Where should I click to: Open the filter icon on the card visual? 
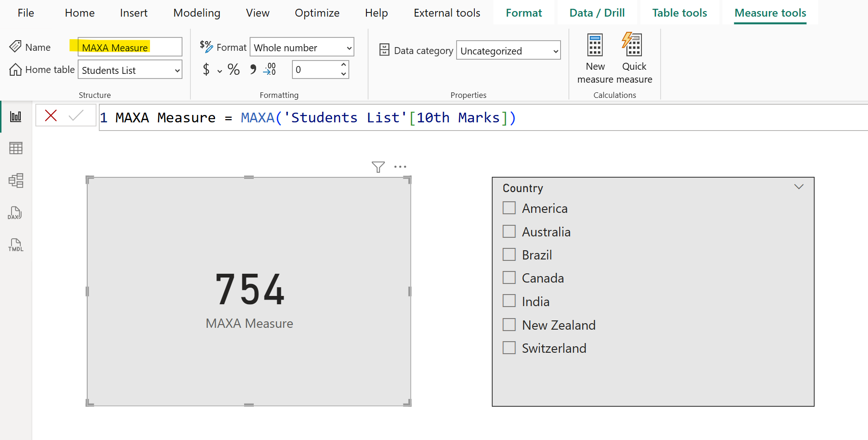(378, 167)
